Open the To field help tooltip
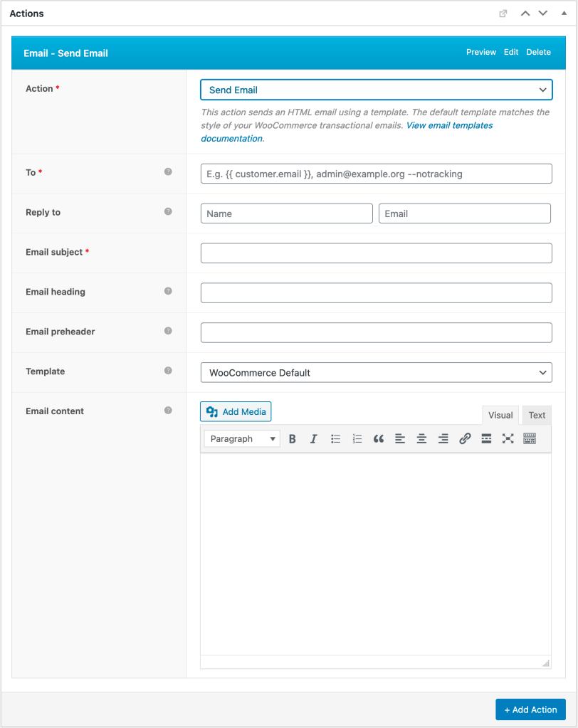 [x=168, y=170]
